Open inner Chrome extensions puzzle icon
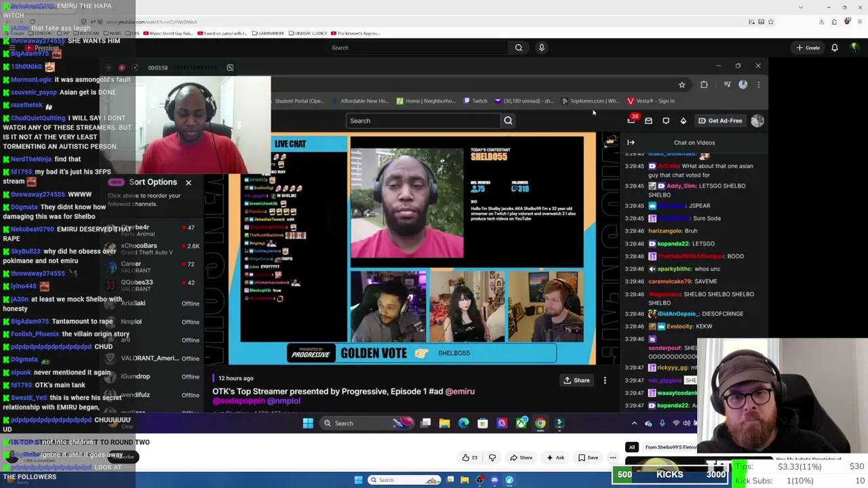Image resolution: width=868 pixels, height=488 pixels. [704, 85]
